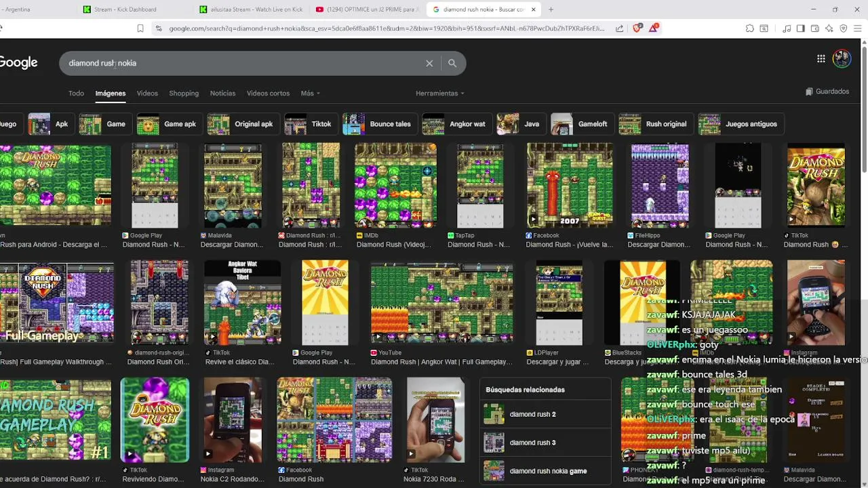Toggle the browser sidebar panel icon
868x488 pixels.
tap(801, 28)
